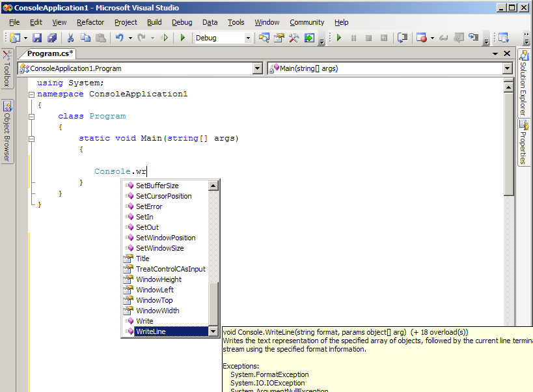
Task: Select SetCursorPosition in the completion list
Action: (x=165, y=196)
